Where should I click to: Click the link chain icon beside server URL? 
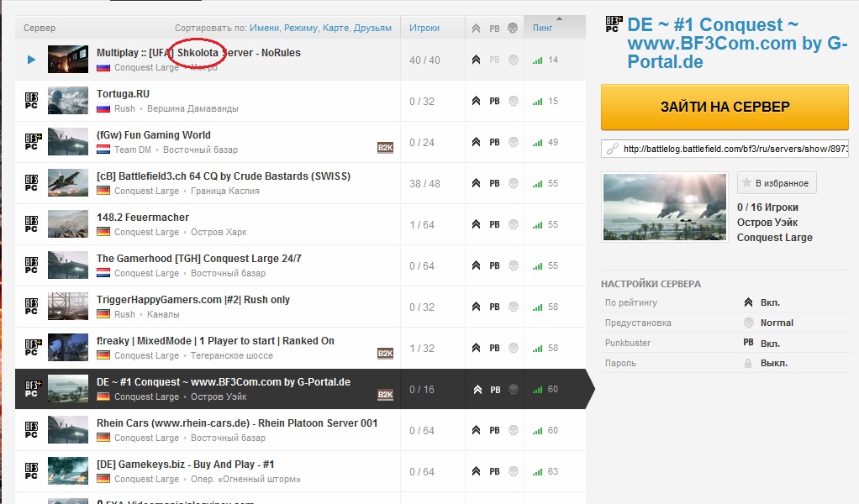(x=613, y=149)
